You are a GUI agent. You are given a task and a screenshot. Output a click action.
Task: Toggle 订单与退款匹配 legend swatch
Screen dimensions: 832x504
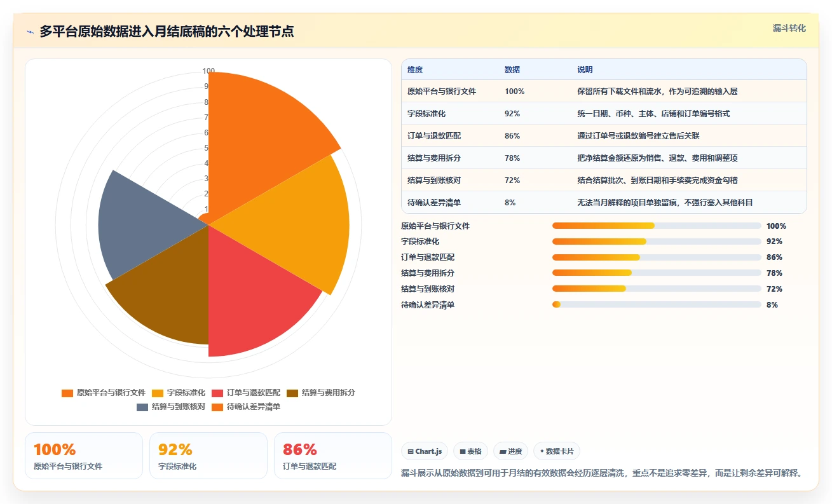(x=217, y=393)
